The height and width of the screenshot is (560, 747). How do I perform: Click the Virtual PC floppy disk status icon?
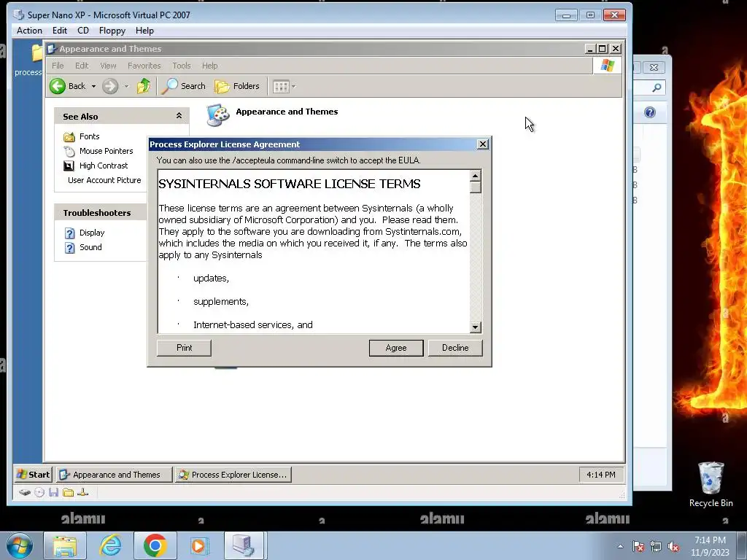53,492
